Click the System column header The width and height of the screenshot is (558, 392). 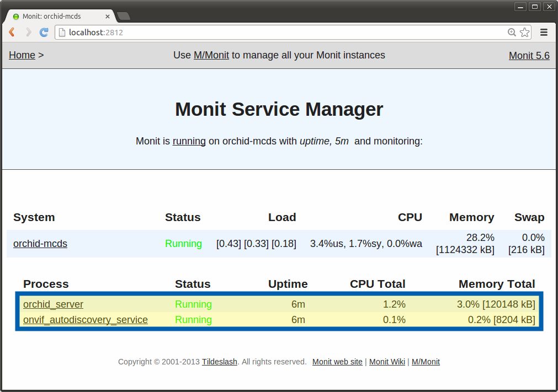(x=34, y=217)
